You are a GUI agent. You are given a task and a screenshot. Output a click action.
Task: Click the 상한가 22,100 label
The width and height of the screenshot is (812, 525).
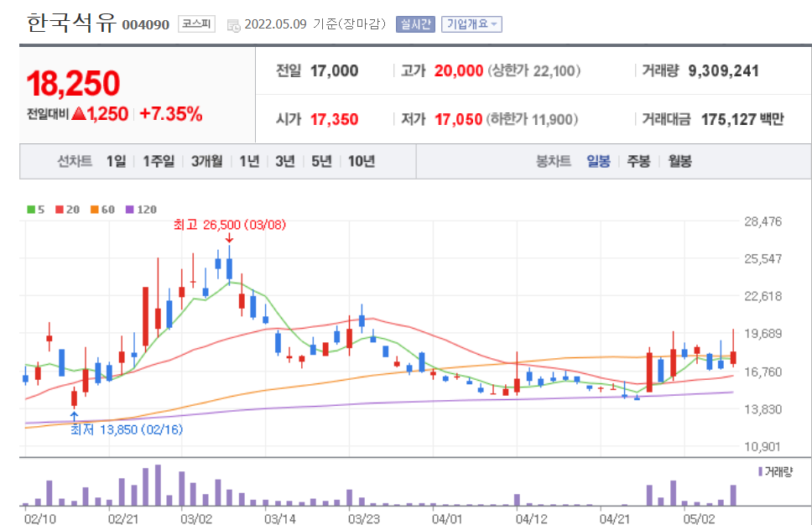(534, 71)
